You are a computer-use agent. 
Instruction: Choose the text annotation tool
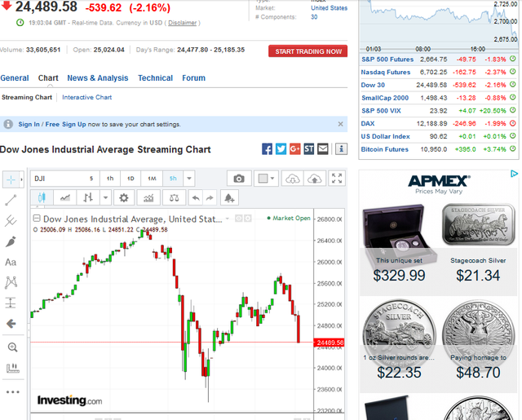[x=11, y=262]
